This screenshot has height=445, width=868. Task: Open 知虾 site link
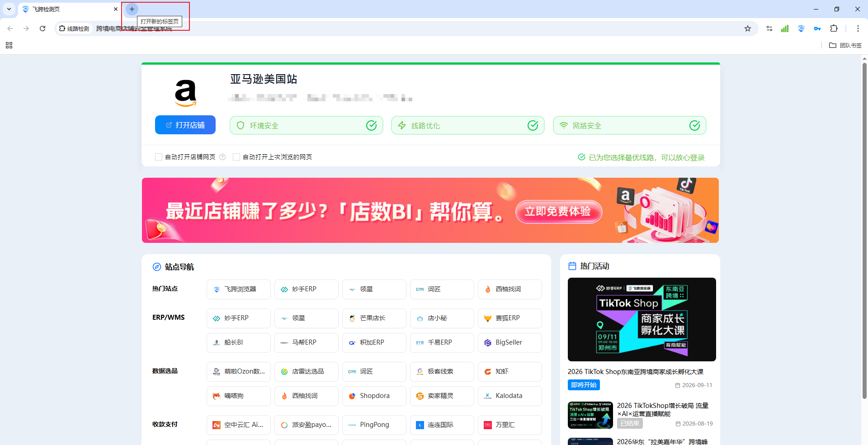(510, 372)
